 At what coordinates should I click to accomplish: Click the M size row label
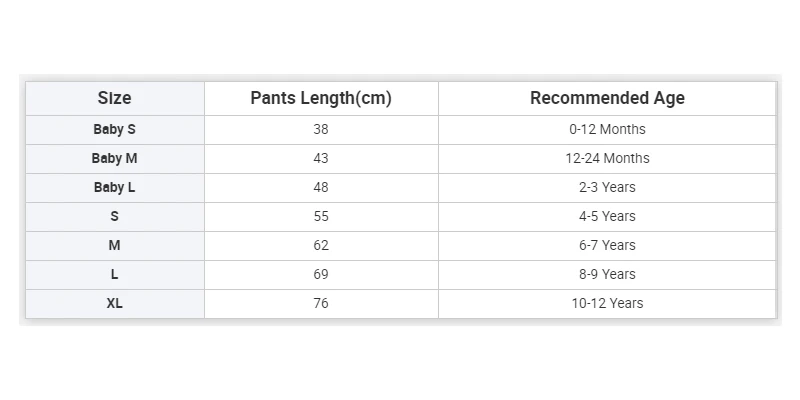[x=115, y=245]
